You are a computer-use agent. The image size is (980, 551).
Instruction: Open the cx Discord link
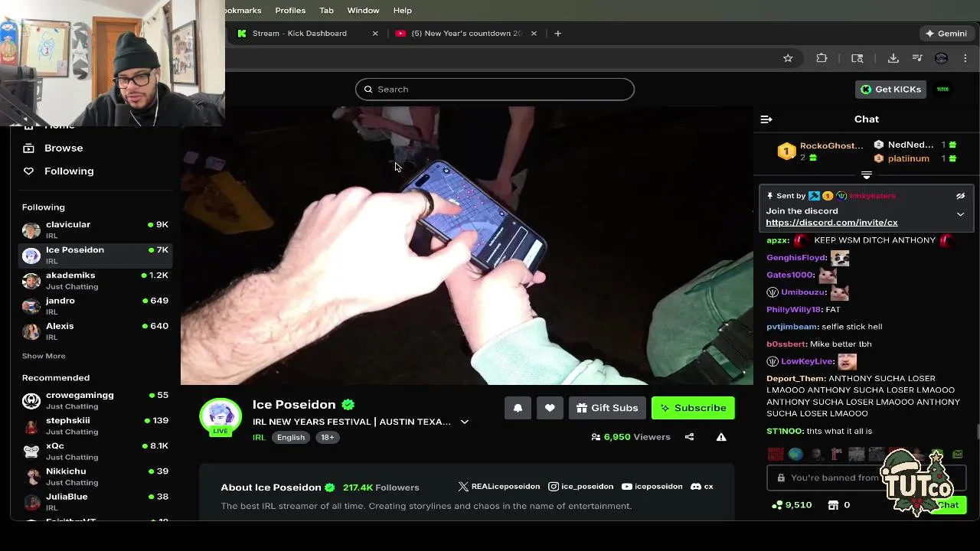coord(702,487)
